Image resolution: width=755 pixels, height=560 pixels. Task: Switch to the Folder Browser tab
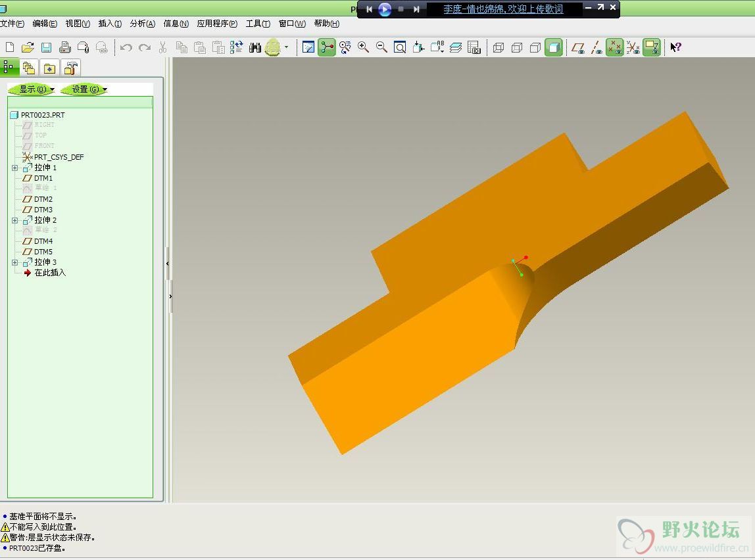point(29,68)
